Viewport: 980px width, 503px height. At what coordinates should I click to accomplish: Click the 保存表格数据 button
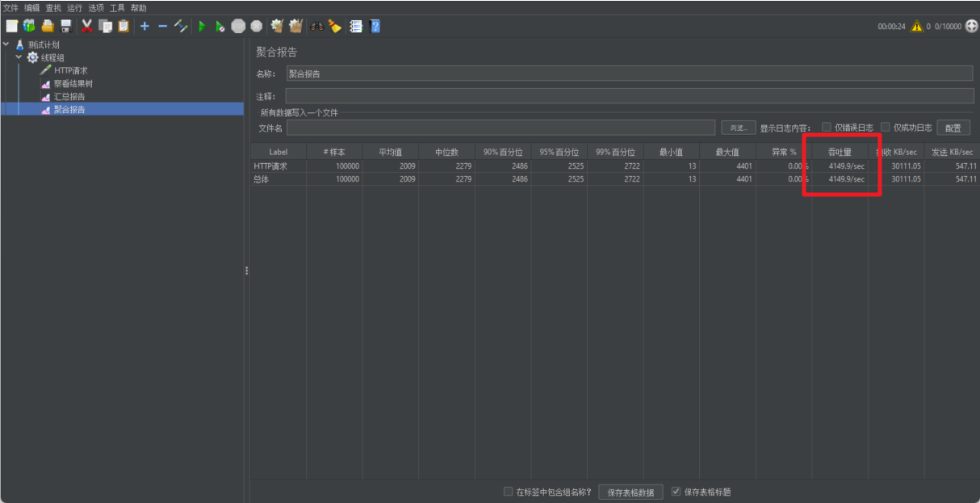[x=630, y=492]
